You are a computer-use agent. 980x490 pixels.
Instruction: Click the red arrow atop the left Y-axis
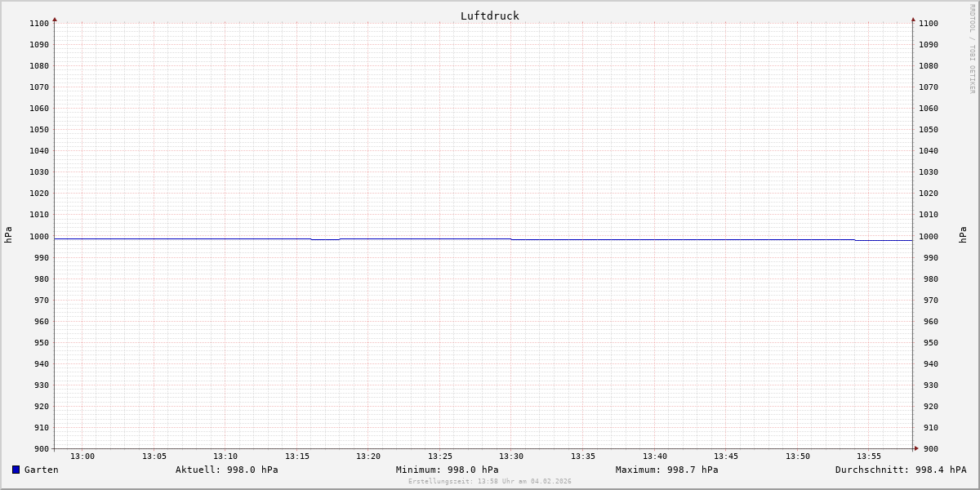coord(55,19)
